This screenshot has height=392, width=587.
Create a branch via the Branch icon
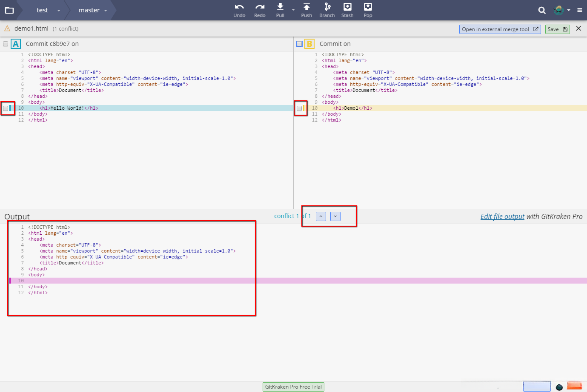pos(327,8)
